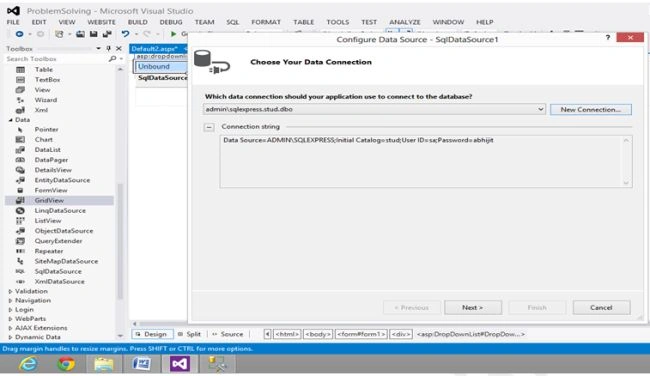Select the QueryExtender control

[x=59, y=241]
